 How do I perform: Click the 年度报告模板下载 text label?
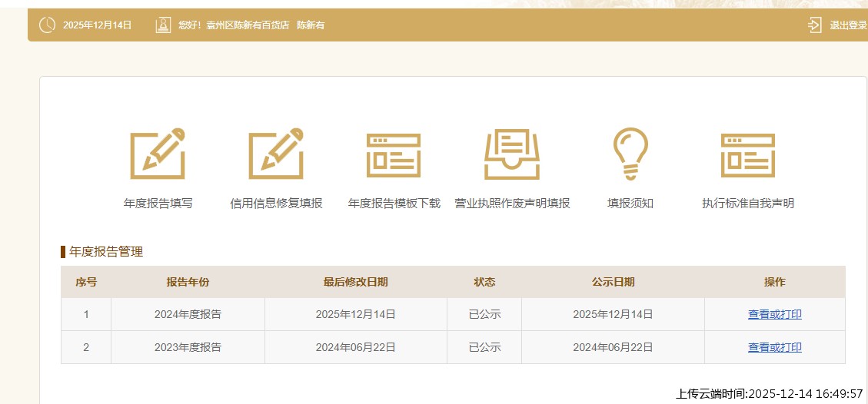[x=394, y=204]
